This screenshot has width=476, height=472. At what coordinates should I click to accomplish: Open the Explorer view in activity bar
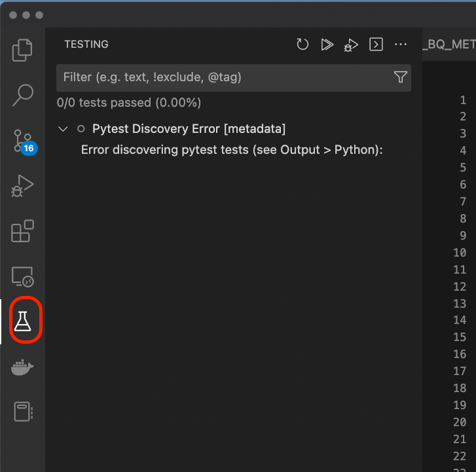[22, 50]
